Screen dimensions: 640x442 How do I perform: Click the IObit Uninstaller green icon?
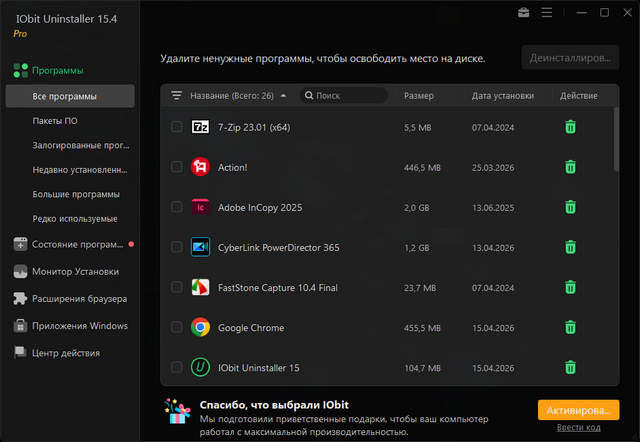200,367
